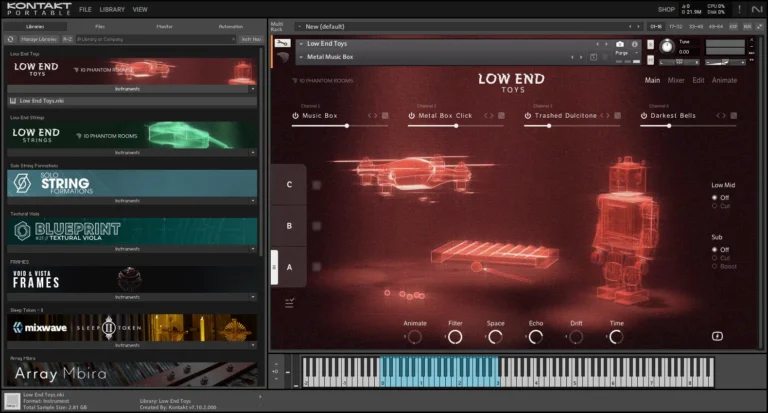
Task: Click the square icon beside Trashed Dulcitone
Action: [x=618, y=116]
